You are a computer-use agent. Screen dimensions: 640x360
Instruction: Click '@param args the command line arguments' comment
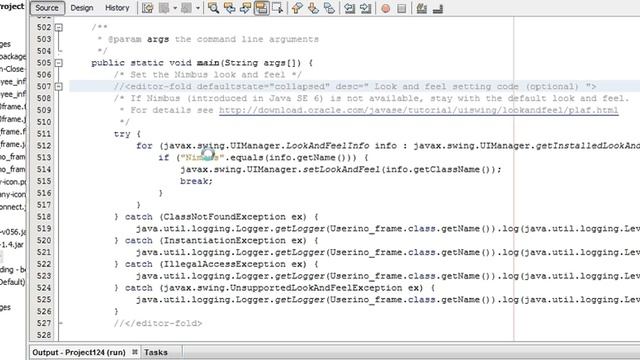(x=208, y=39)
